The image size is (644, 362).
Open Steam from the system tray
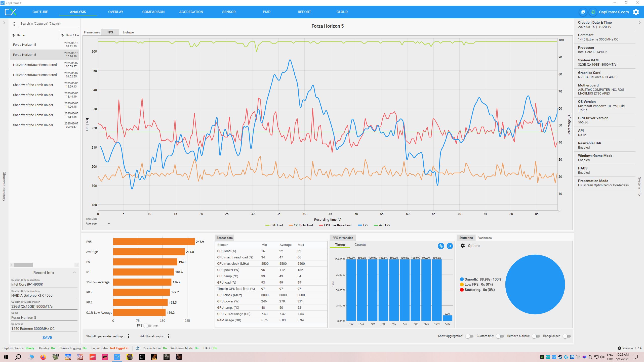click(x=560, y=357)
